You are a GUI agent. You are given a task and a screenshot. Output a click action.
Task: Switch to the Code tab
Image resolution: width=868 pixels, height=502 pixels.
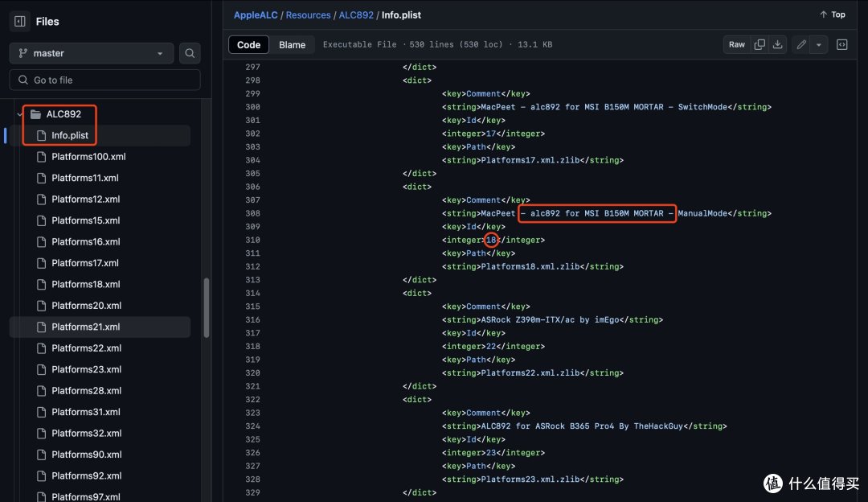(x=248, y=45)
